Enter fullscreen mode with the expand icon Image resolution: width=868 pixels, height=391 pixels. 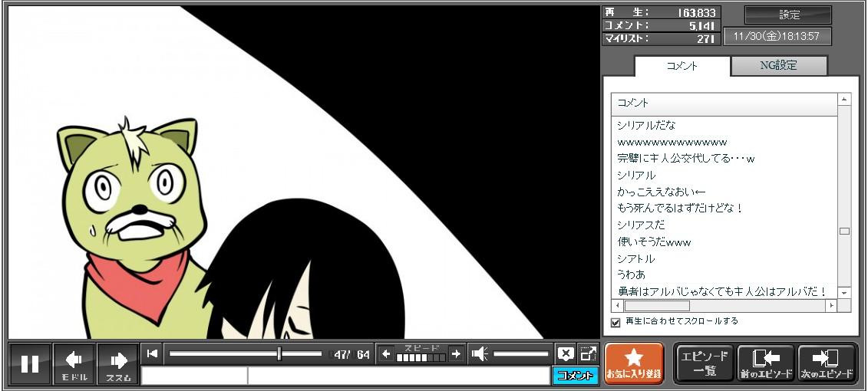tap(589, 353)
